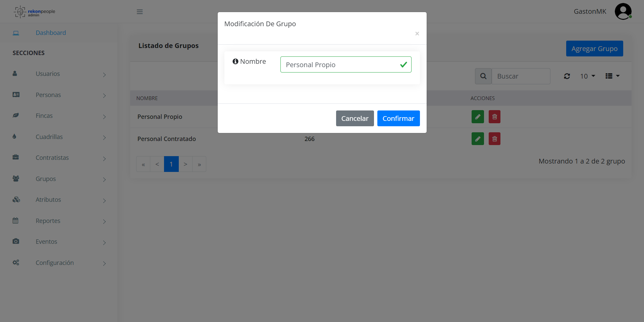This screenshot has height=322, width=644.
Task: Click the Eventos camera icon
Action: tap(16, 241)
